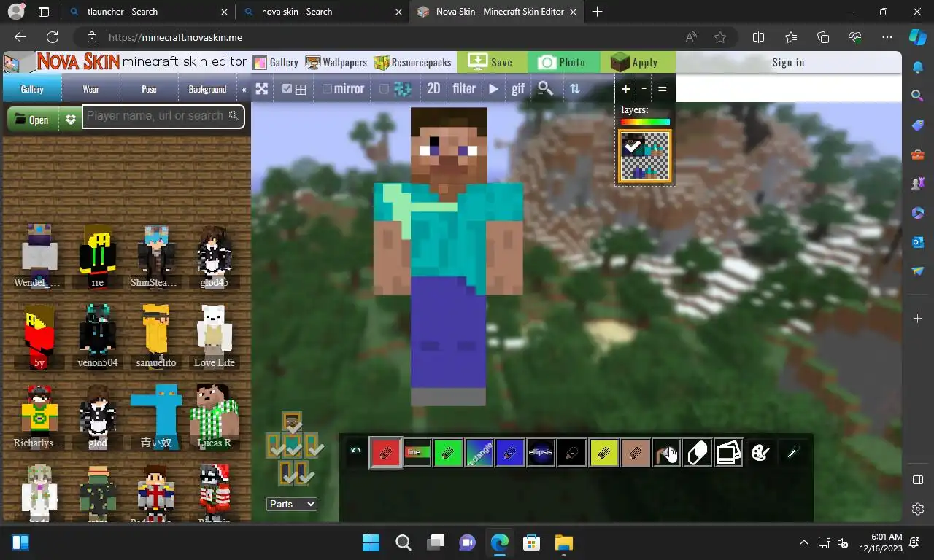This screenshot has height=560, width=934.
Task: Toggle the noise texture checkbox
Action: tap(384, 89)
